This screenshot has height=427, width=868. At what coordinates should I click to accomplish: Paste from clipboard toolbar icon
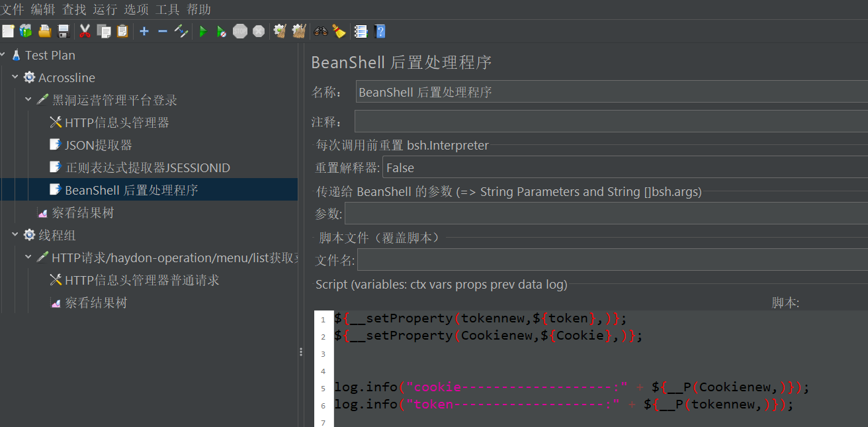pyautogui.click(x=122, y=31)
